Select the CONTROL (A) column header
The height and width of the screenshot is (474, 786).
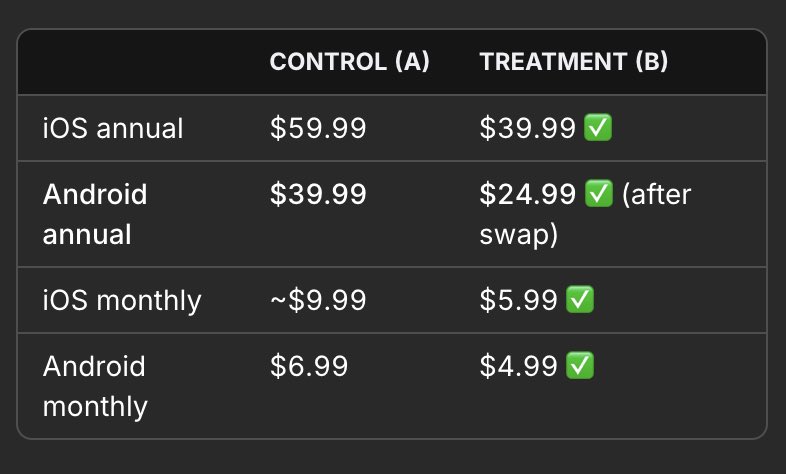(349, 62)
